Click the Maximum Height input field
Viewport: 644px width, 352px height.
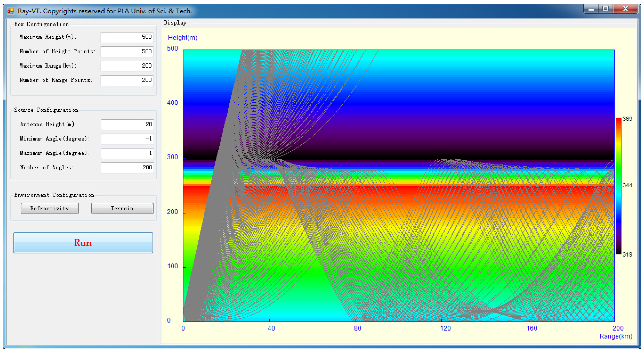pyautogui.click(x=127, y=37)
